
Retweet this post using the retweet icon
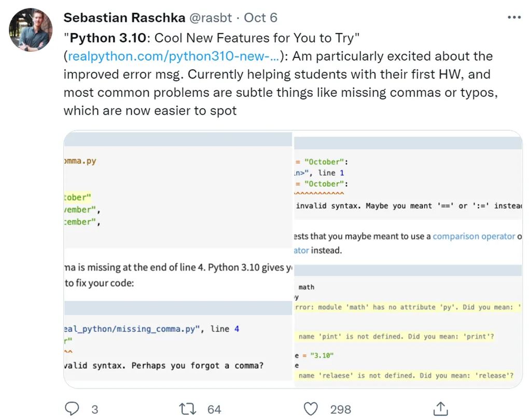(x=187, y=409)
